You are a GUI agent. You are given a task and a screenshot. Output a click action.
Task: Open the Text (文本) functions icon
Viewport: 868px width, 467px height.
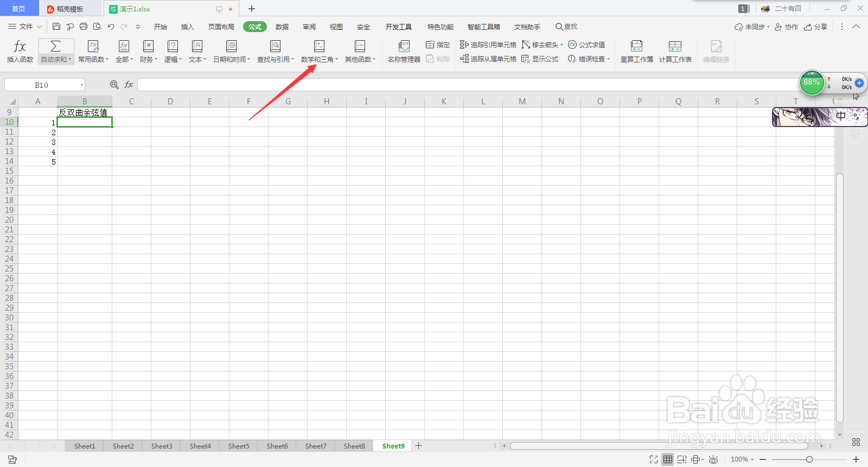click(x=197, y=46)
